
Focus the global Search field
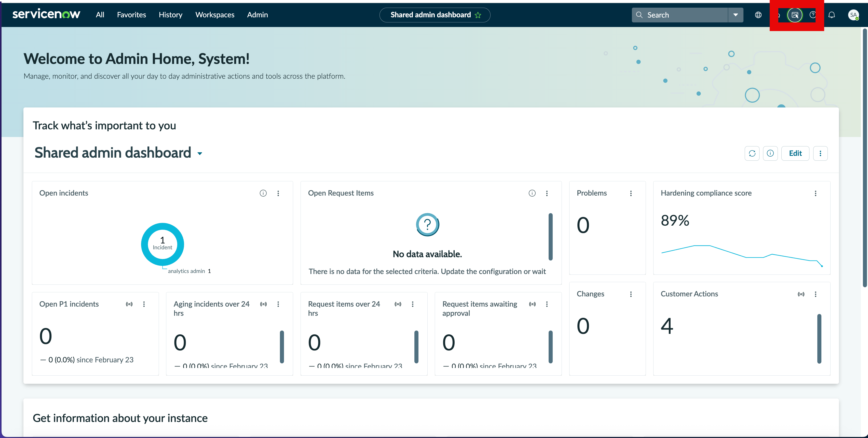coord(680,15)
